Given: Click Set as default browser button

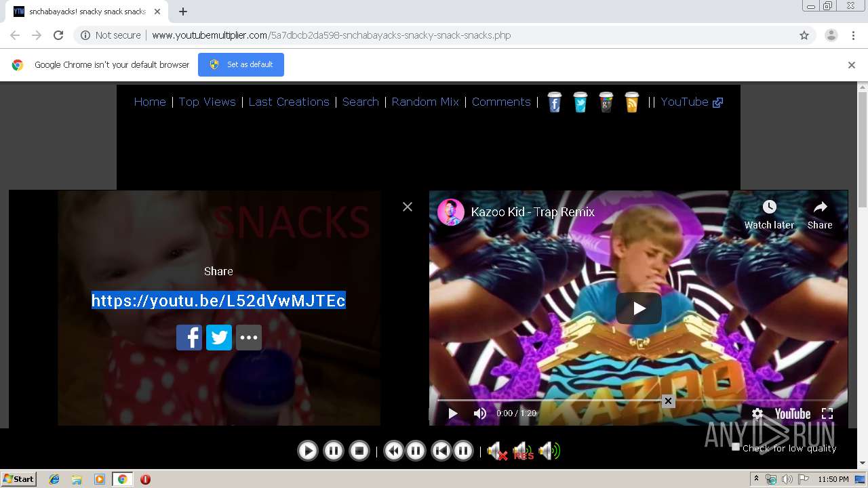Looking at the screenshot, I should click(241, 64).
